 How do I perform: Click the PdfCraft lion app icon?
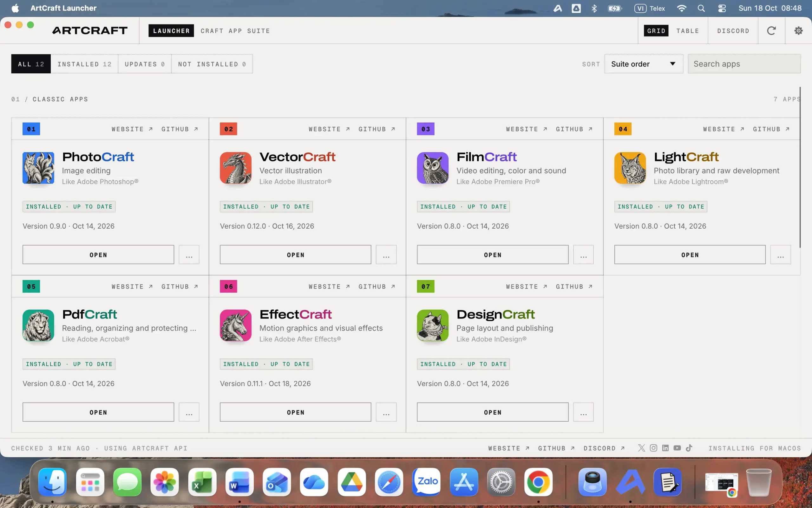click(38, 325)
